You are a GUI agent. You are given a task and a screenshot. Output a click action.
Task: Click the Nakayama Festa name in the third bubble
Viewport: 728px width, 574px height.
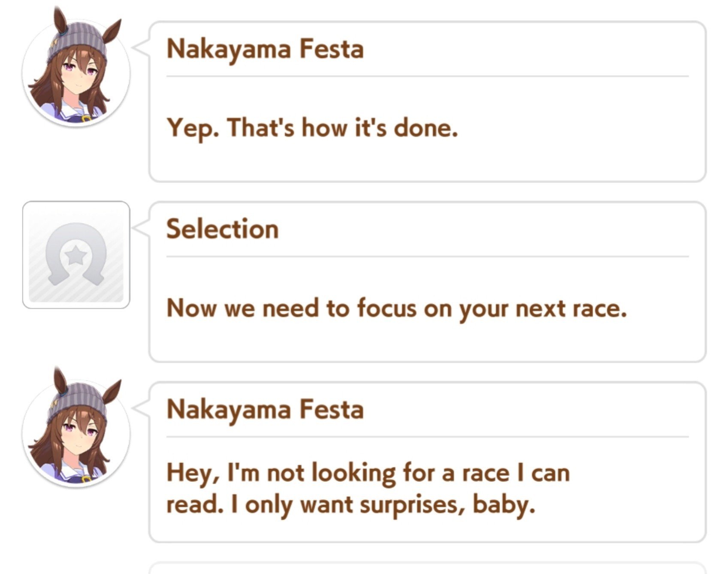pos(265,409)
